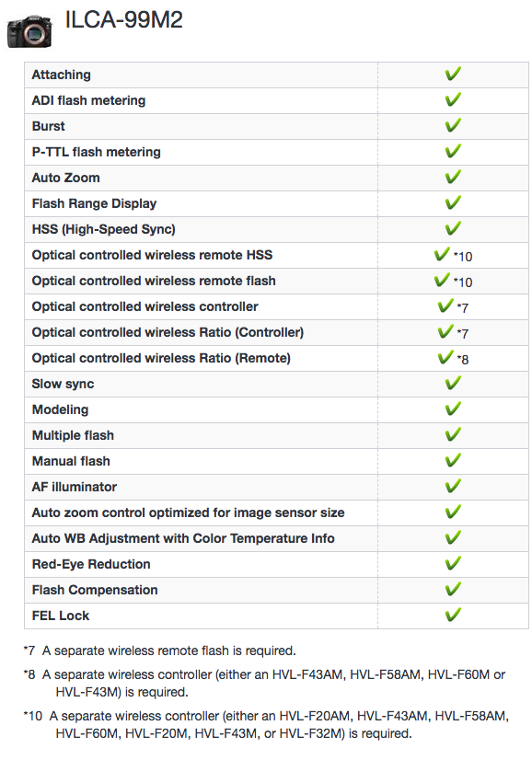The image size is (532, 760).
Task: Click the checkmark for Flash Compensation
Action: (x=453, y=589)
